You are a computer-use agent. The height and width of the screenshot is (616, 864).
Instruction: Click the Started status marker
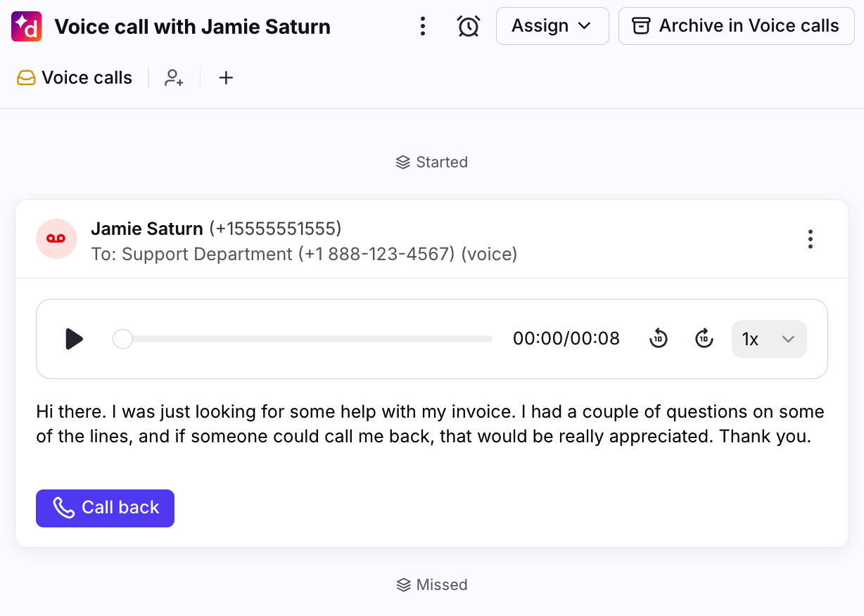432,162
